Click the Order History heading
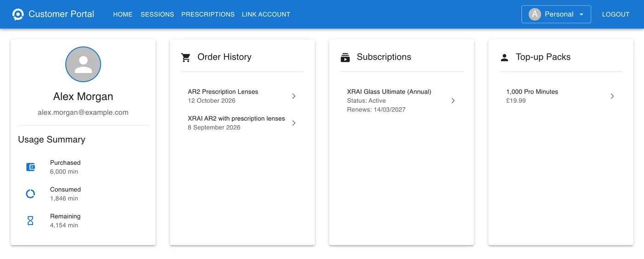The image size is (644, 259). tap(224, 57)
